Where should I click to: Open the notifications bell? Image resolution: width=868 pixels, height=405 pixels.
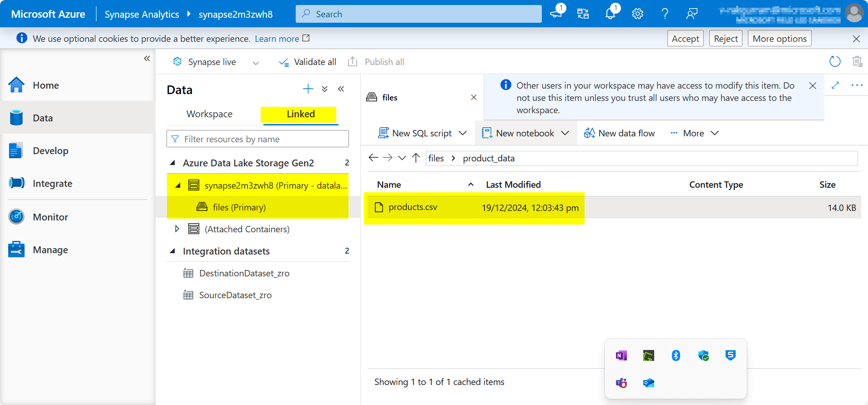(x=611, y=13)
